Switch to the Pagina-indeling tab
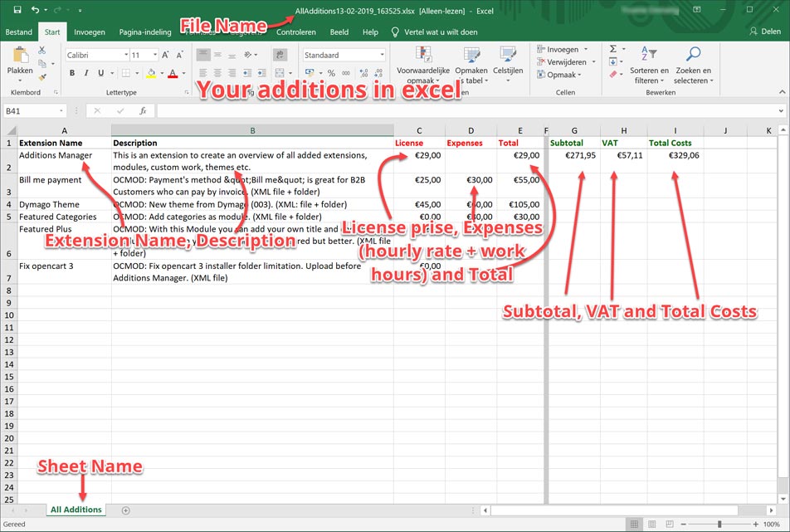The height and width of the screenshot is (532, 790). [145, 32]
